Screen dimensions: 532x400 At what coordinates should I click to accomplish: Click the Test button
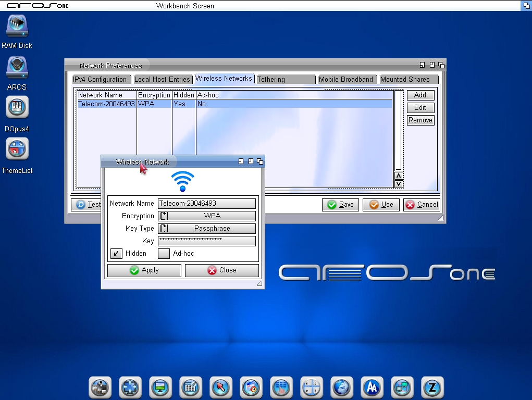click(86, 205)
